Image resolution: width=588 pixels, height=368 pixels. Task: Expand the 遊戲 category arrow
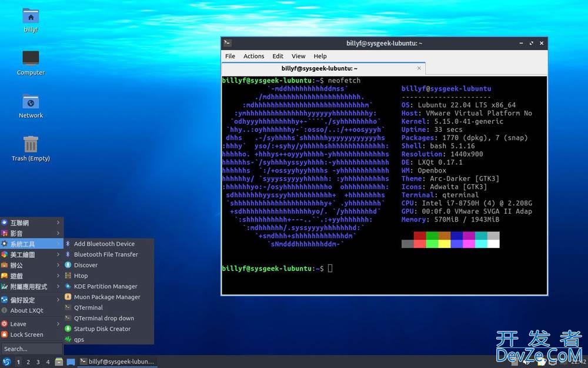pos(58,276)
